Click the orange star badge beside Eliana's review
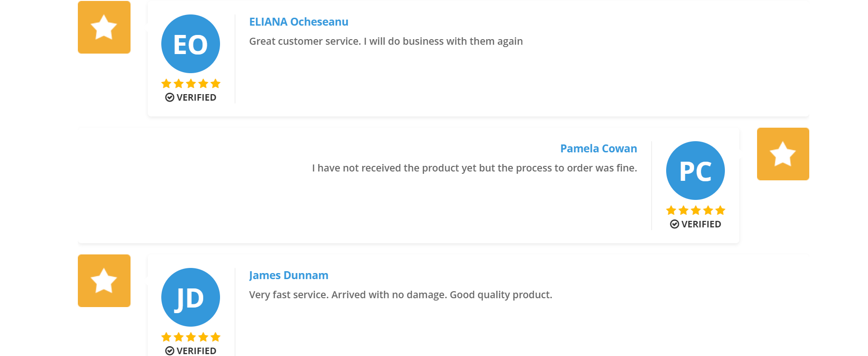868x356 pixels. (x=104, y=27)
